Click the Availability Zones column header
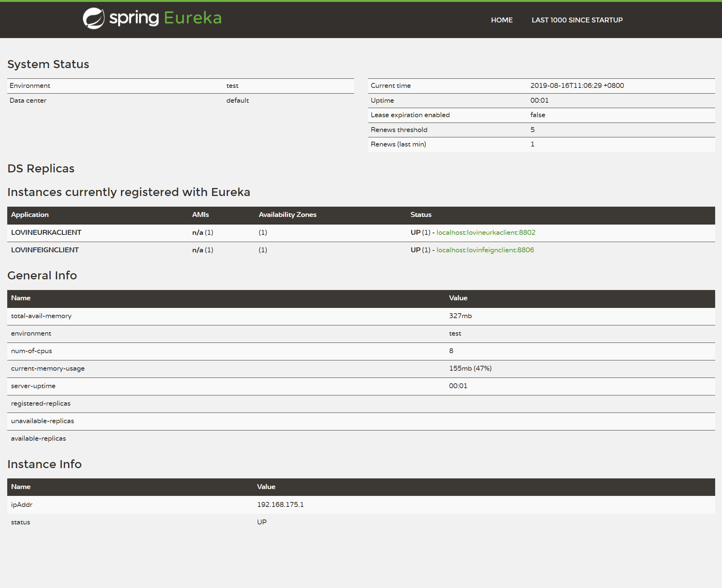 pos(288,215)
